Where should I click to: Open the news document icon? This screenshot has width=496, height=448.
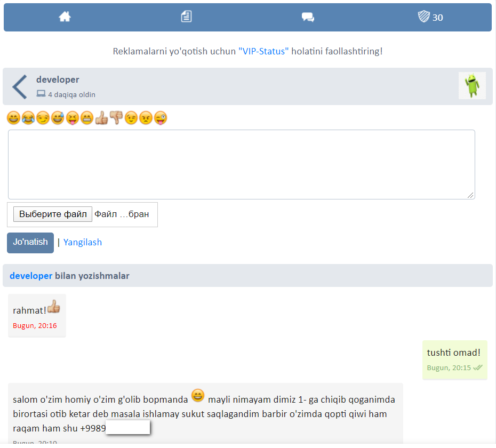point(186,17)
